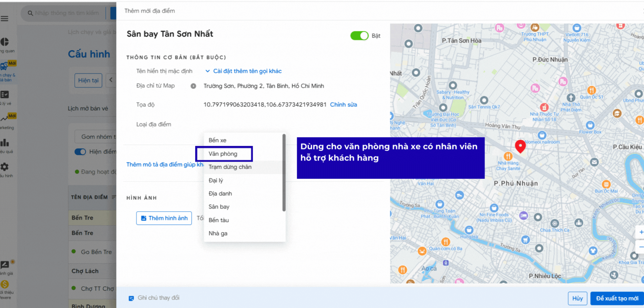Viewport: 644px width, 308px height.
Task: Click the Chỉnh sửa coordinates link
Action: point(343,105)
